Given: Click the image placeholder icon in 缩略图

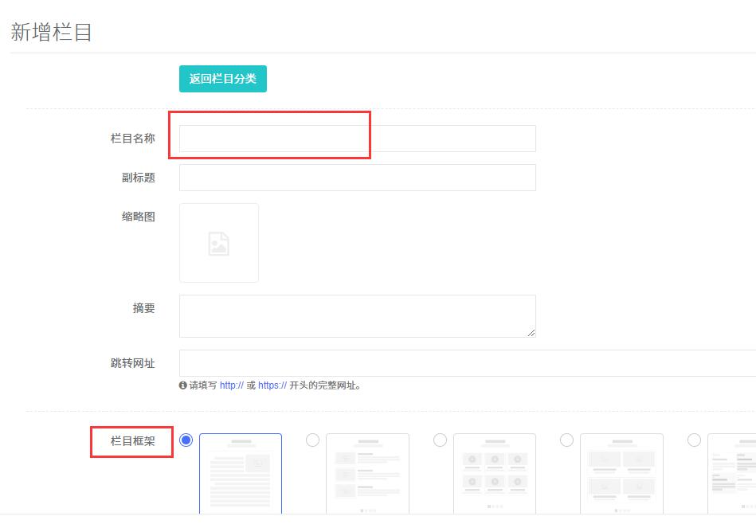Looking at the screenshot, I should pos(218,243).
